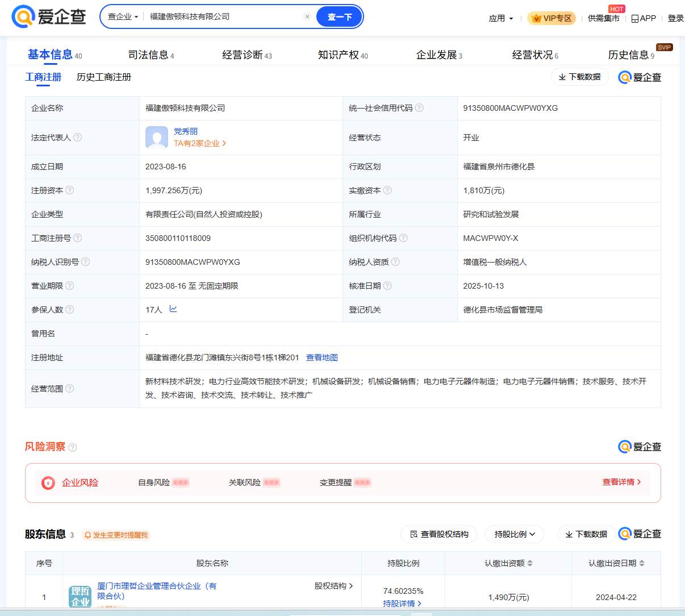Viewport: 685px width, 616px height.
Task: Open the 历史工商注册 sub-tab
Action: [104, 77]
